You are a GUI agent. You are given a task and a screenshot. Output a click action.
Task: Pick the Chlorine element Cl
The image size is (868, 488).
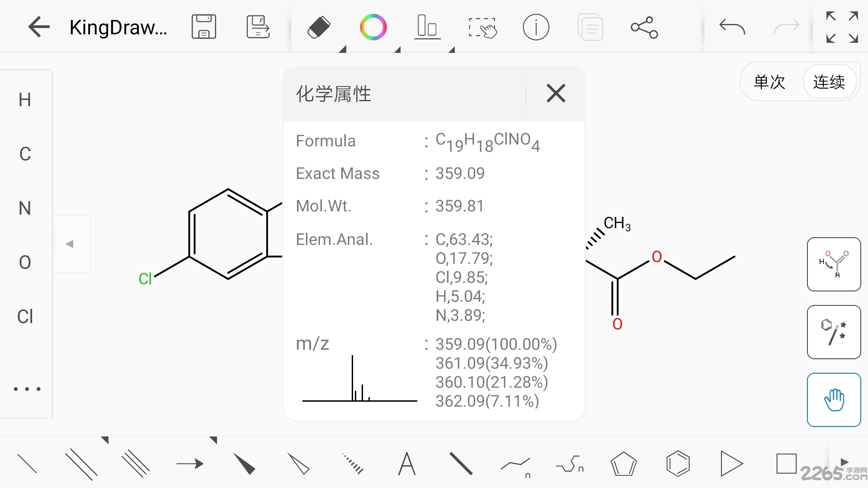(25, 317)
